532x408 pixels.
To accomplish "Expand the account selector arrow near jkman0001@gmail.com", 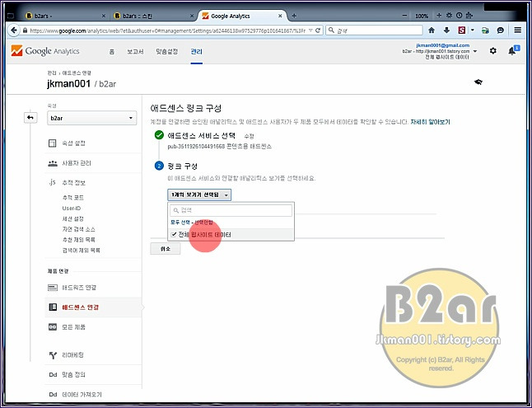I will [475, 51].
